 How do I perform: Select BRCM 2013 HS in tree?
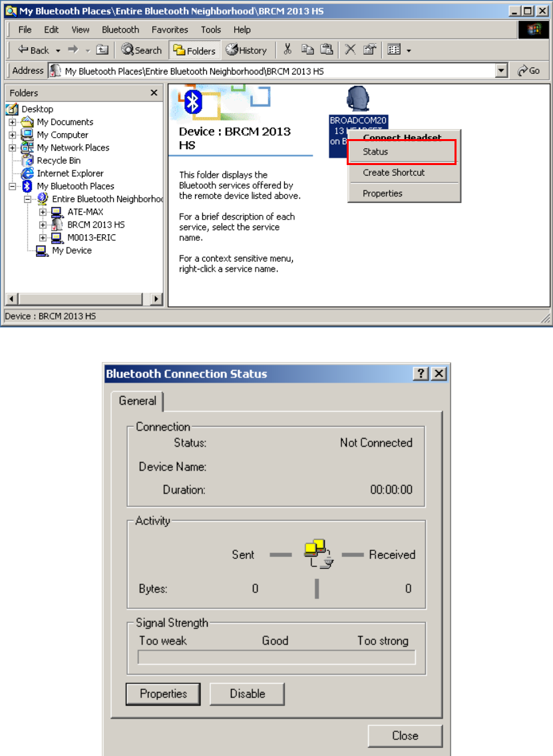point(96,225)
